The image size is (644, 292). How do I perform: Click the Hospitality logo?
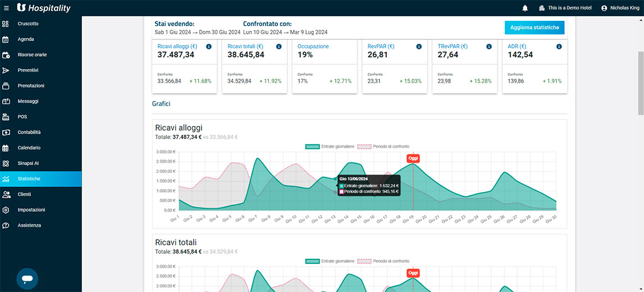[44, 8]
